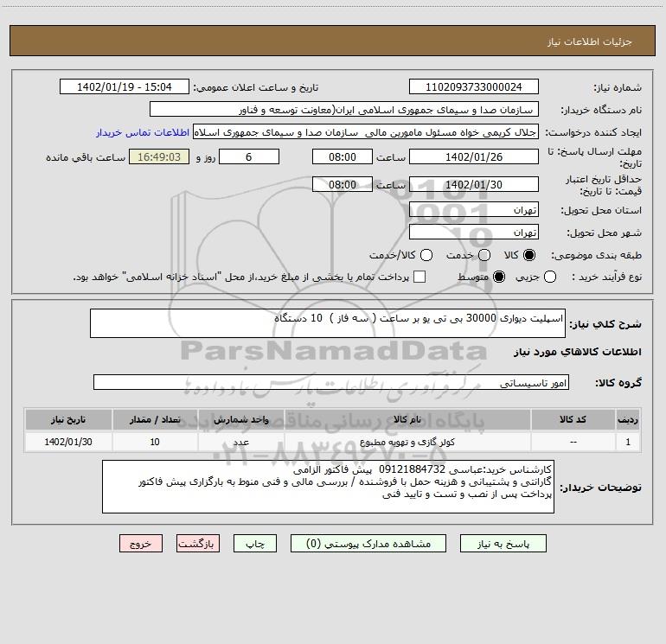Choose the متوسط purchase process radio

pos(499,277)
